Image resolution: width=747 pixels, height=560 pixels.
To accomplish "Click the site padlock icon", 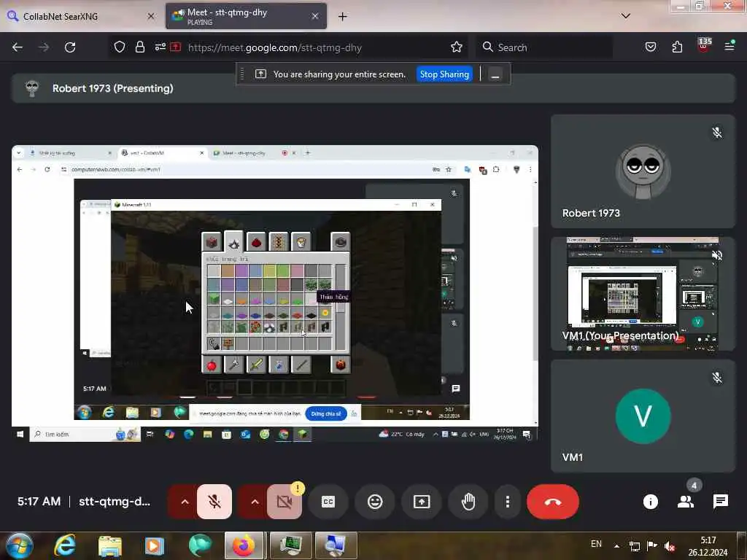I will [139, 47].
